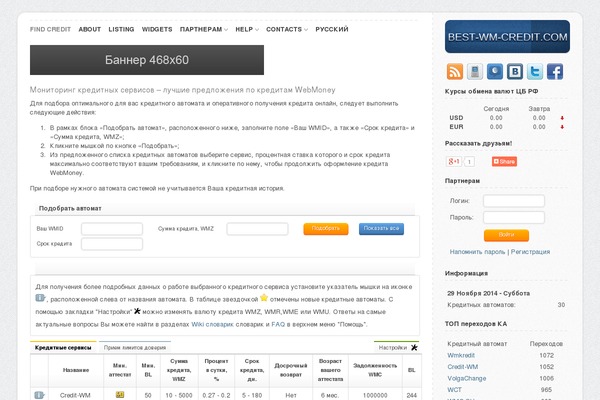The image size is (600, 400).
Task: Open the Wmkredit link in top list
Action: pos(461,355)
